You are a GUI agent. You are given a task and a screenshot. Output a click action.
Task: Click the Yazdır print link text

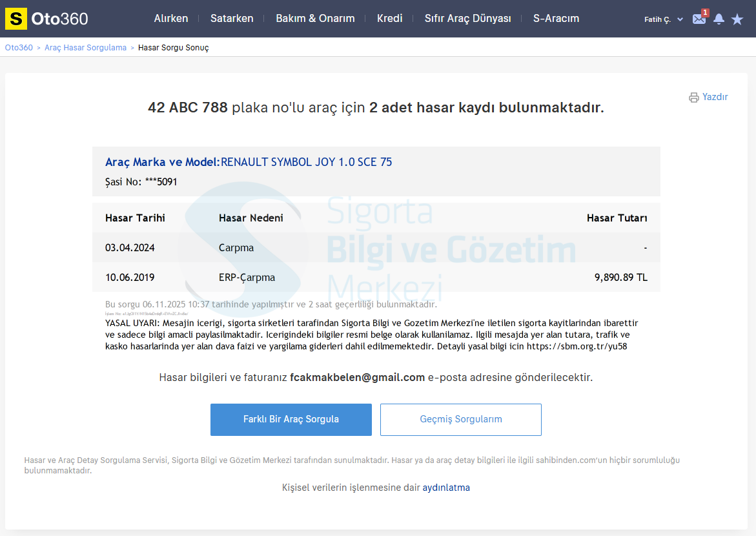[715, 97]
